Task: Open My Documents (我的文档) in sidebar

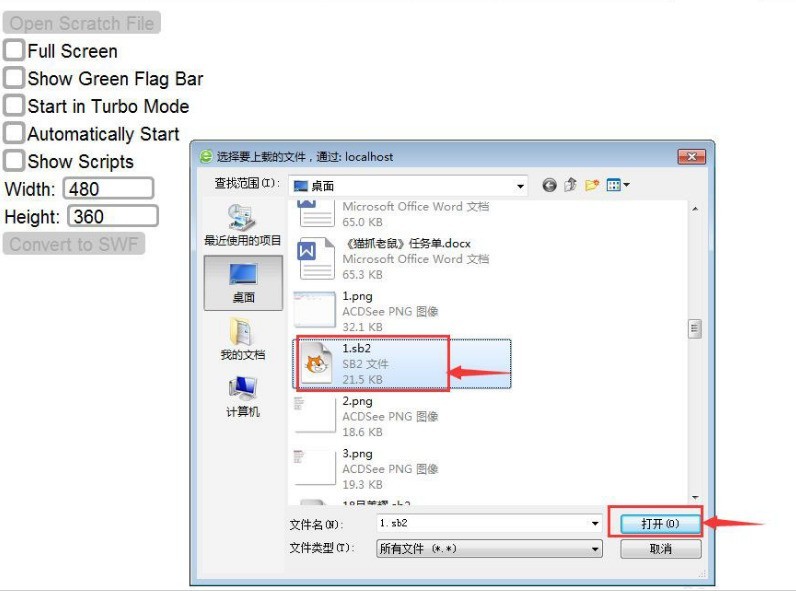Action: tap(243, 339)
